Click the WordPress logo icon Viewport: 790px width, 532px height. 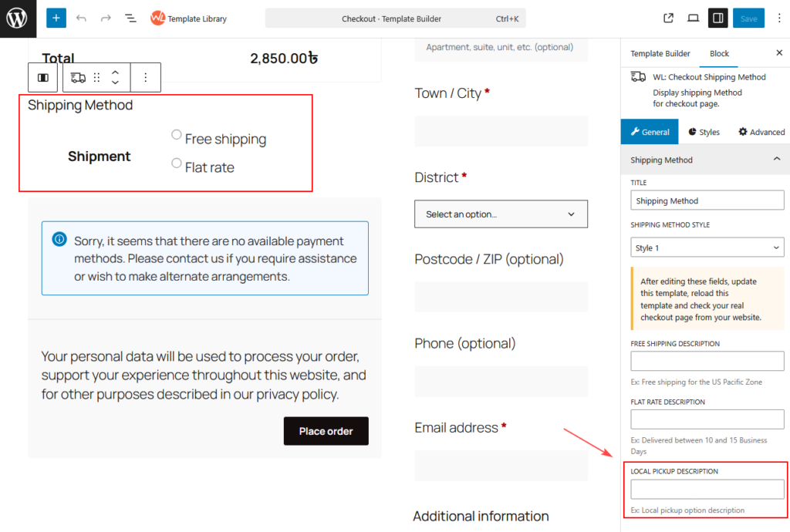pos(17,18)
